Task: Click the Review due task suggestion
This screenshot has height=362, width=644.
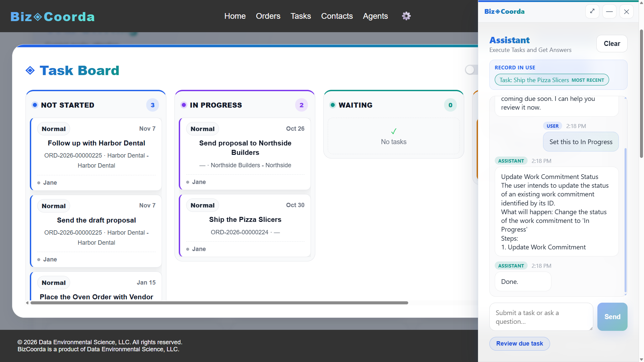Action: click(x=520, y=344)
